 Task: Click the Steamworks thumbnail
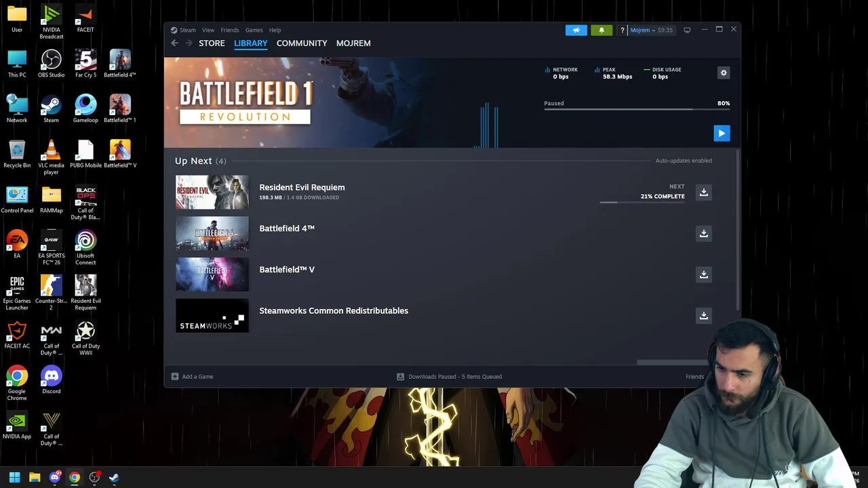click(212, 316)
